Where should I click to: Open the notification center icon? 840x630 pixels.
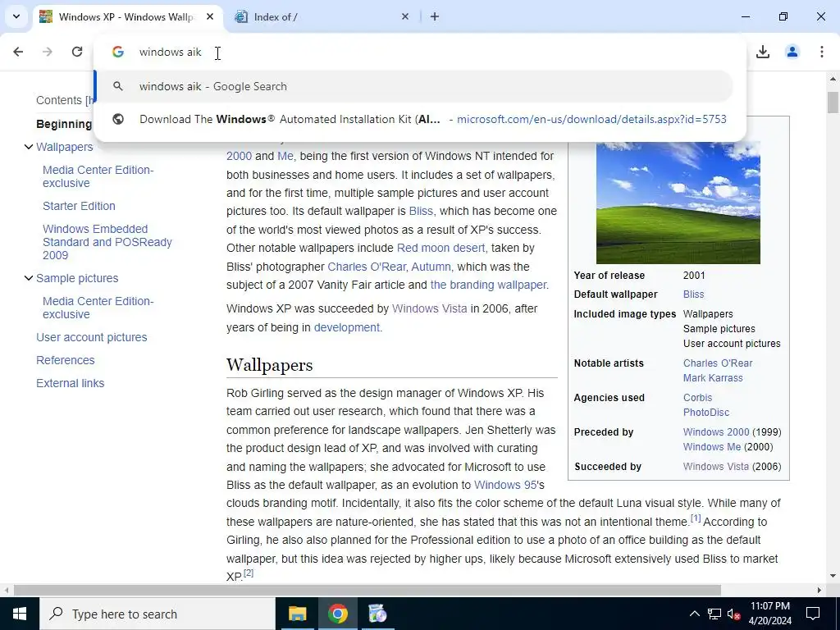[813, 614]
